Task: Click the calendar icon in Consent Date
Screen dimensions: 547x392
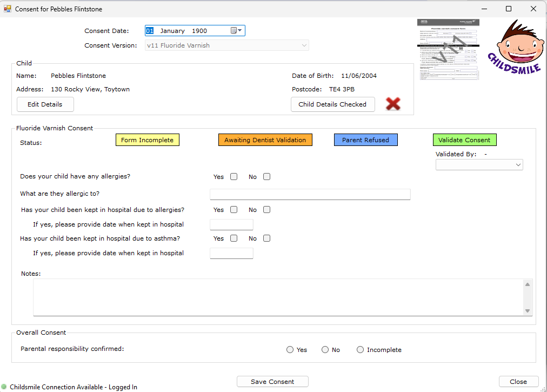Action: 234,31
